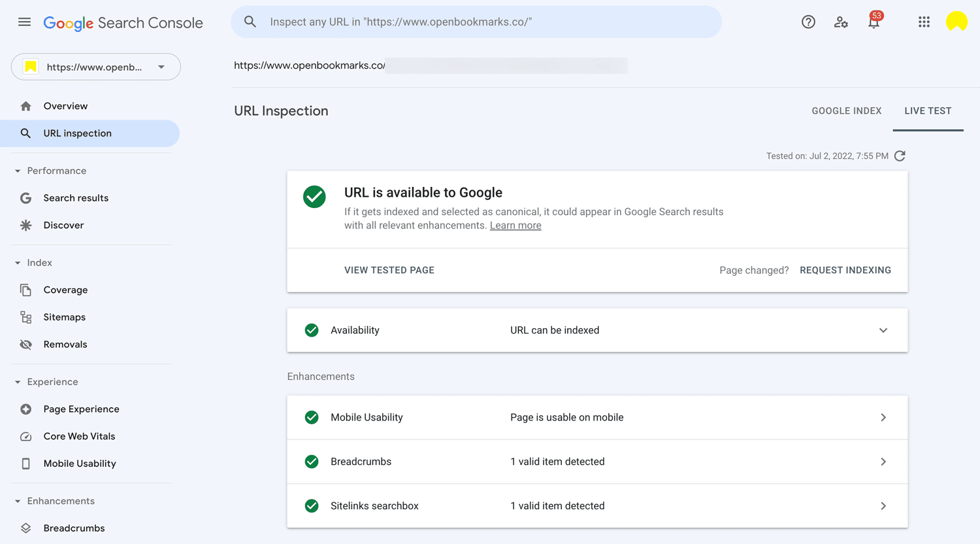Open the yellow account avatar
Image resolution: width=980 pixels, height=544 pixels.
[x=956, y=22]
